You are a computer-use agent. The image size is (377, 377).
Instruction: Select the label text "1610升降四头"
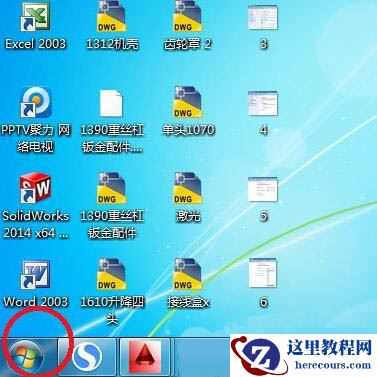click(112, 310)
